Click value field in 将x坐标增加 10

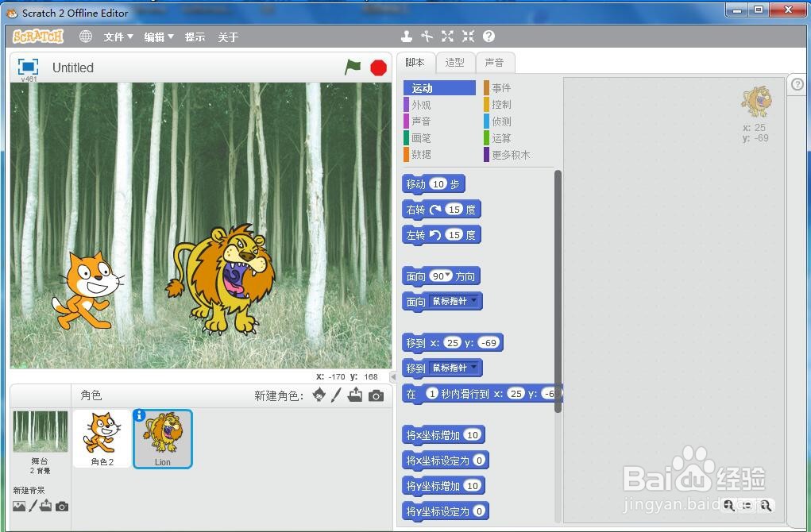(x=472, y=435)
